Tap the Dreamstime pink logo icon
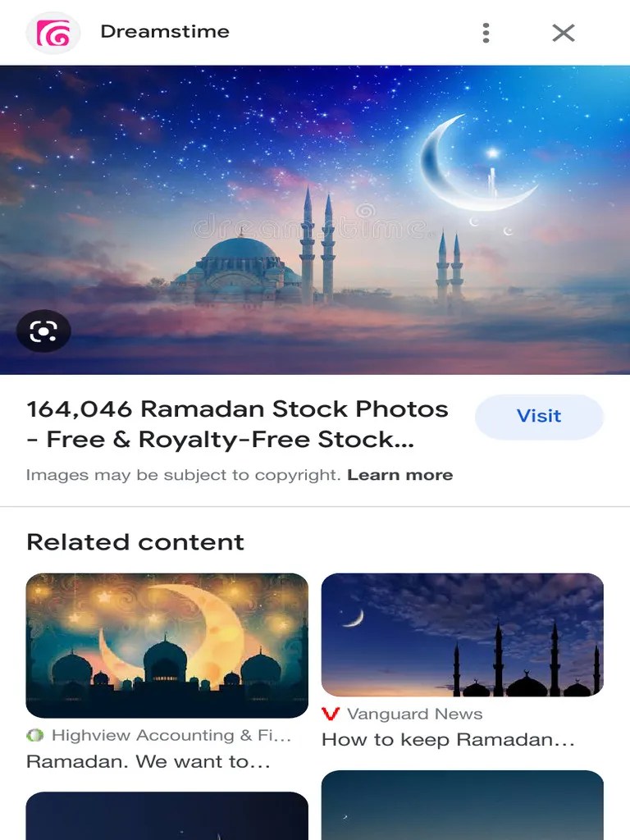 click(53, 33)
